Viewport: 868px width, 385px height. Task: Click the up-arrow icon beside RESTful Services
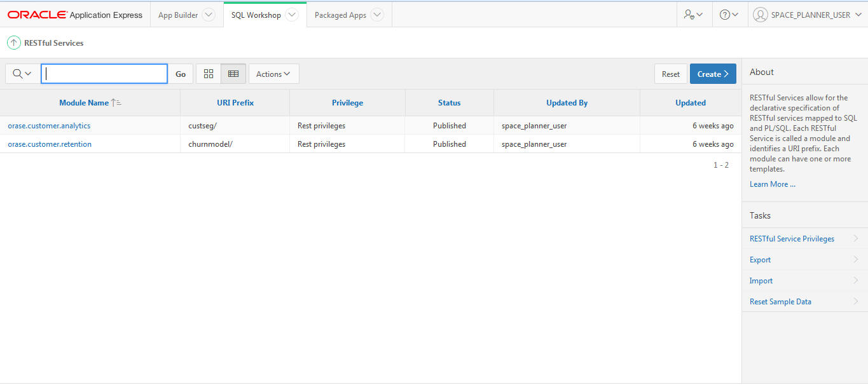click(x=13, y=43)
